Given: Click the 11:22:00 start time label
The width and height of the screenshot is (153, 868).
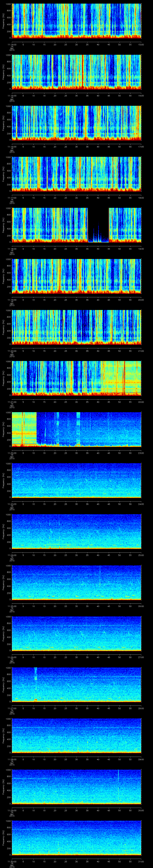Looking at the screenshot, I should [12, 453].
